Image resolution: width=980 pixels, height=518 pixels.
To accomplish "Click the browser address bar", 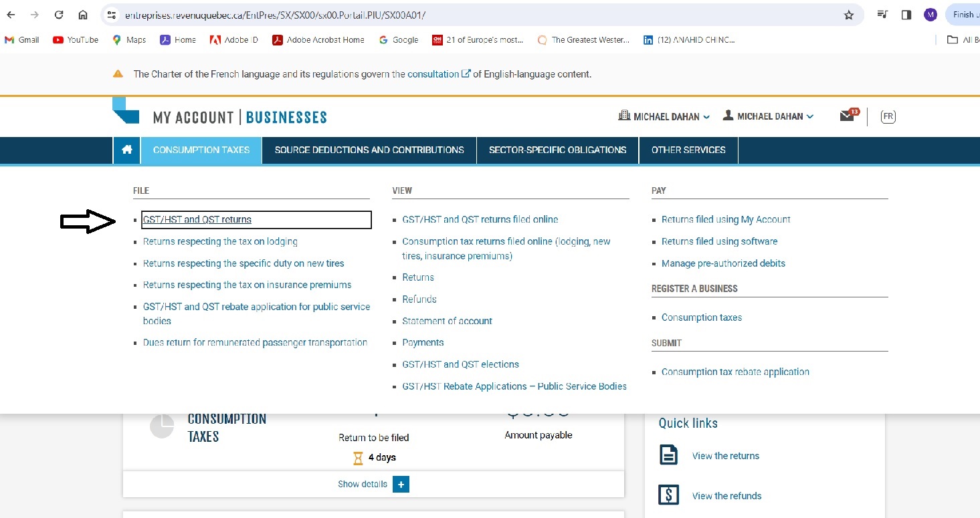I will click(x=468, y=15).
